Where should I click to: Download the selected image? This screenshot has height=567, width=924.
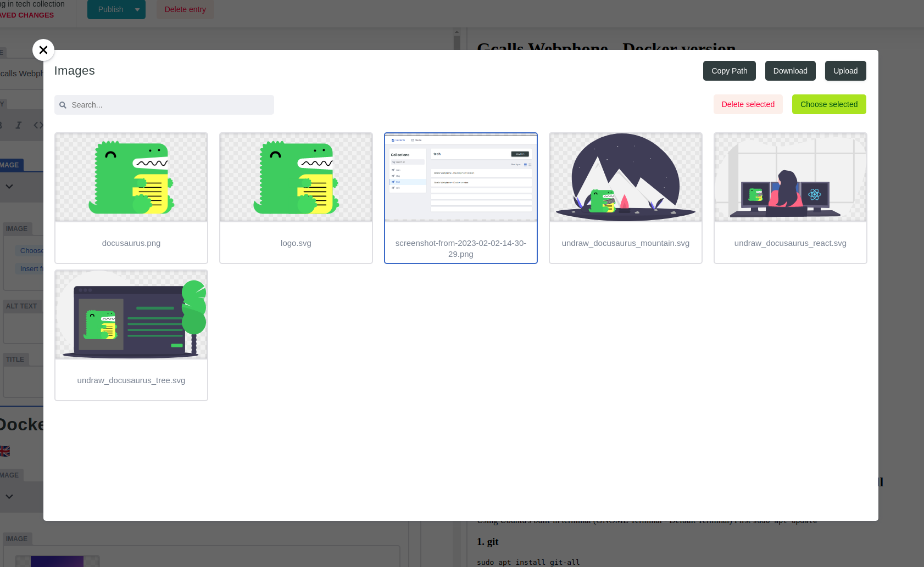click(x=790, y=71)
